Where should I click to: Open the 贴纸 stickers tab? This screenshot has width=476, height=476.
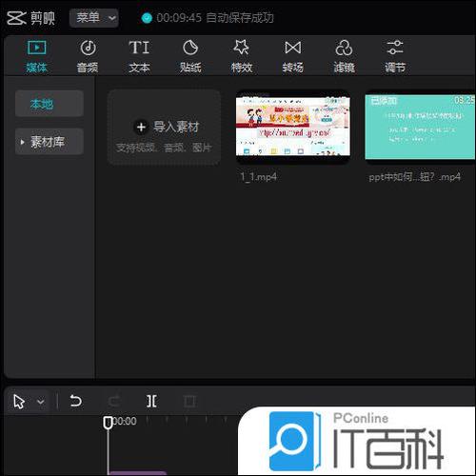pos(190,57)
